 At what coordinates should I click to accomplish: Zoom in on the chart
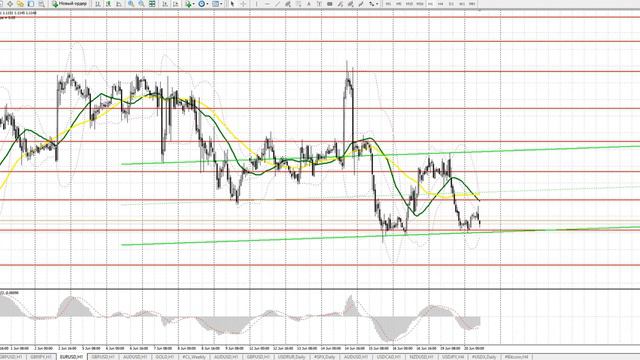131,4
